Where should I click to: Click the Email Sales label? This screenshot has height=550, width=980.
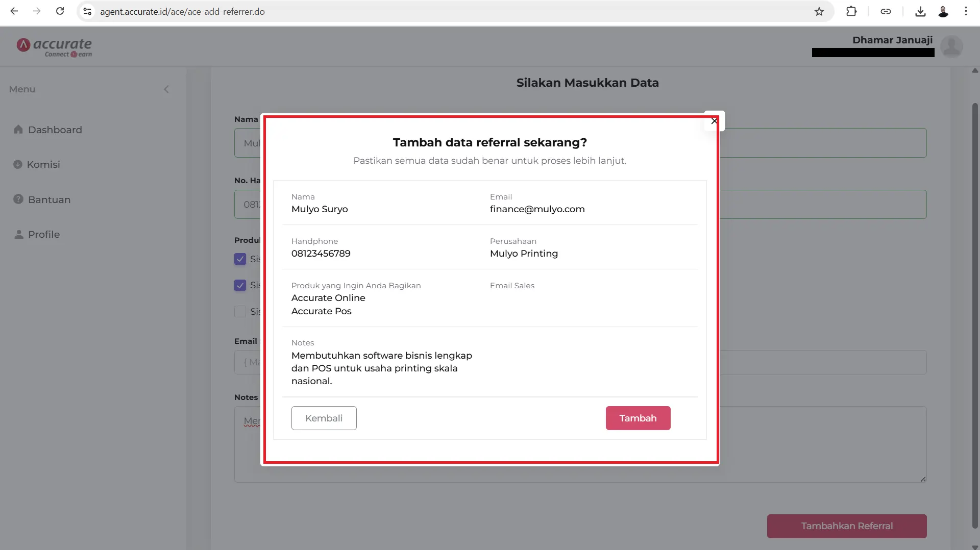coord(512,286)
